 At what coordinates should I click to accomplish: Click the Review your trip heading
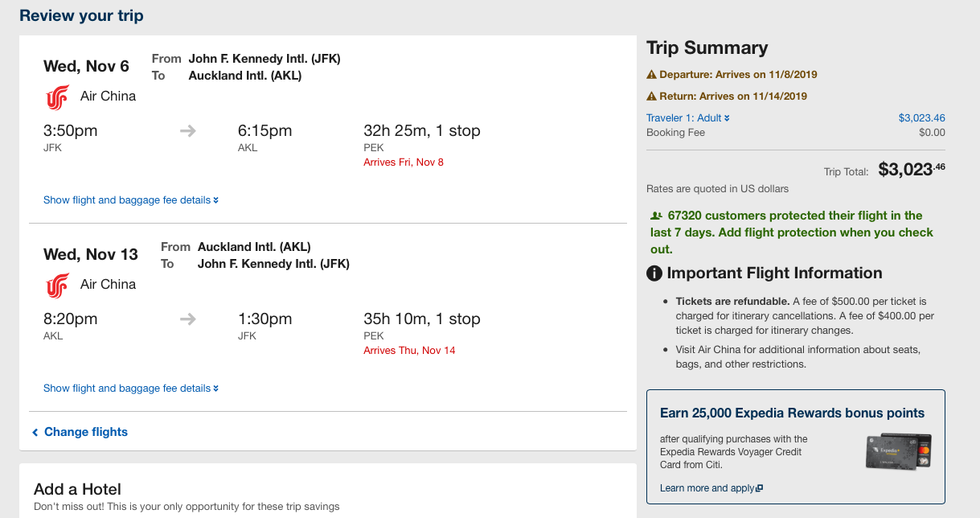coord(82,15)
